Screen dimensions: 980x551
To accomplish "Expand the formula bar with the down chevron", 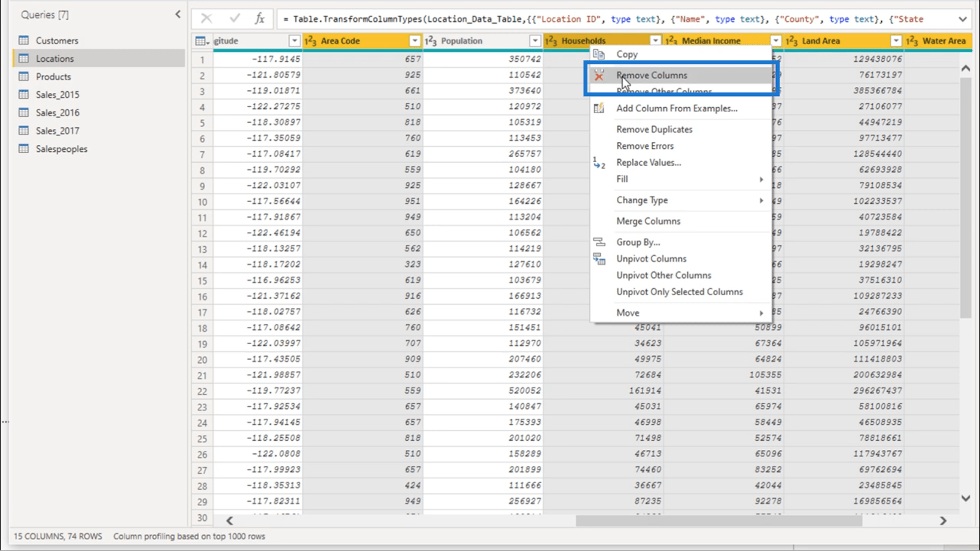I will pos(963,19).
